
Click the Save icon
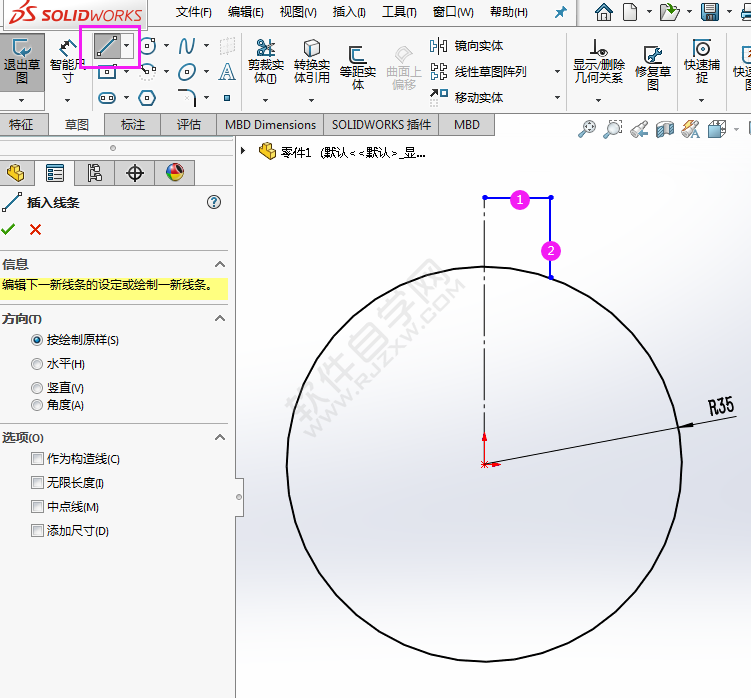tap(709, 12)
